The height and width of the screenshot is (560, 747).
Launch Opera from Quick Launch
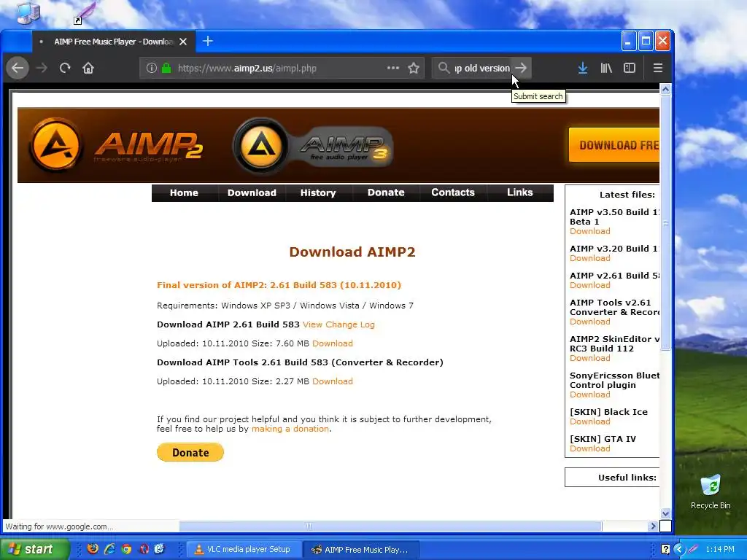pyautogui.click(x=144, y=549)
